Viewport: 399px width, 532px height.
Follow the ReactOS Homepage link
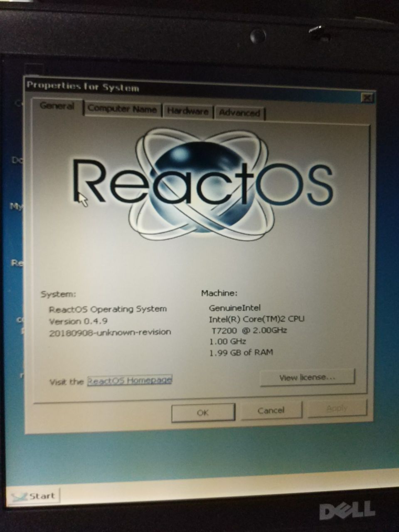pyautogui.click(x=130, y=381)
